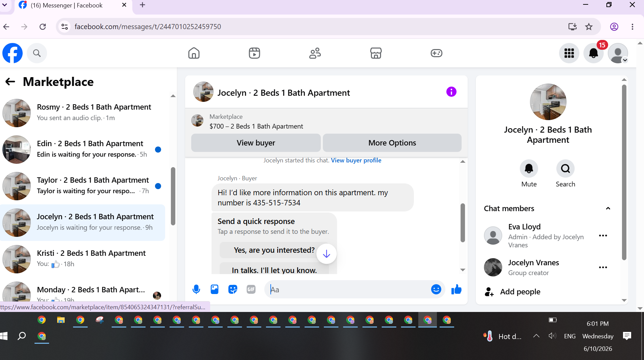This screenshot has height=360, width=644.
Task: Jump to latest message with down arrow
Action: (x=327, y=254)
